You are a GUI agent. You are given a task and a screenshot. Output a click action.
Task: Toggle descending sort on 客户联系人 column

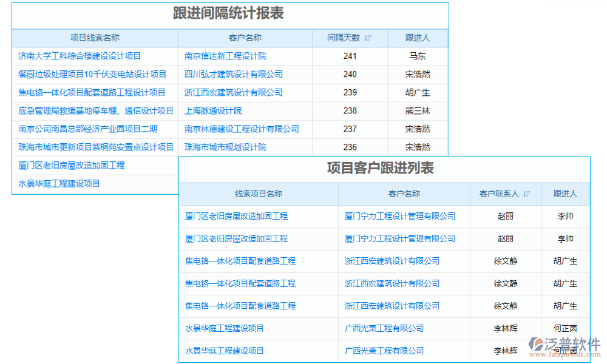tap(527, 194)
